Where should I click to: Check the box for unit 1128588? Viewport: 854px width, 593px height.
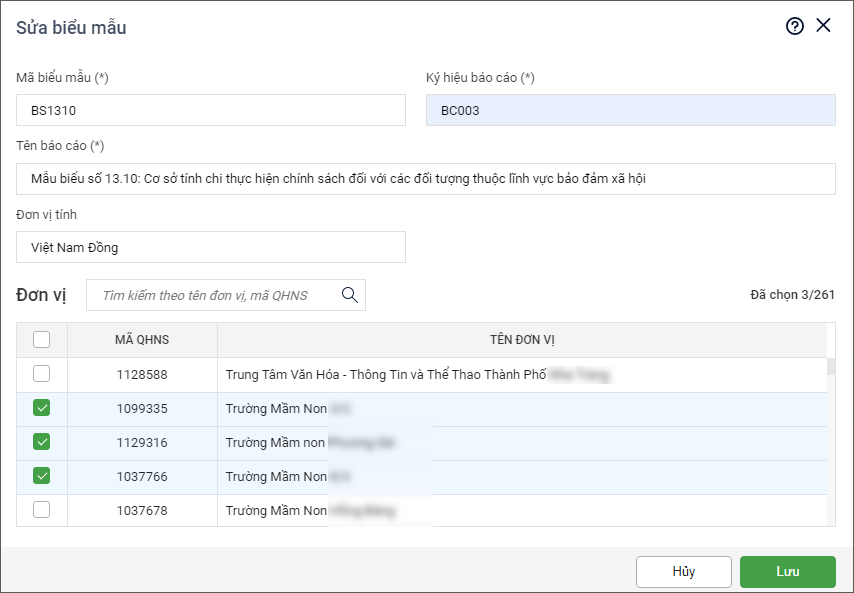[x=42, y=374]
